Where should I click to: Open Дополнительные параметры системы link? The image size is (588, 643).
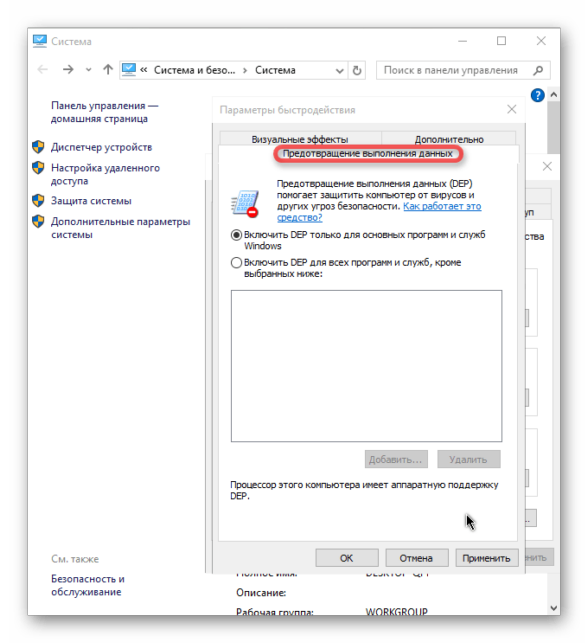(x=121, y=228)
